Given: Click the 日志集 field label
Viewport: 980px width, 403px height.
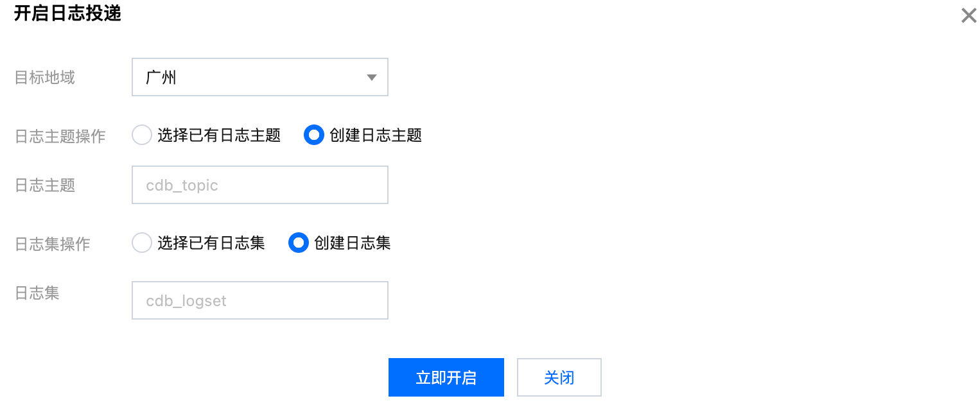Looking at the screenshot, I should coord(37,293).
